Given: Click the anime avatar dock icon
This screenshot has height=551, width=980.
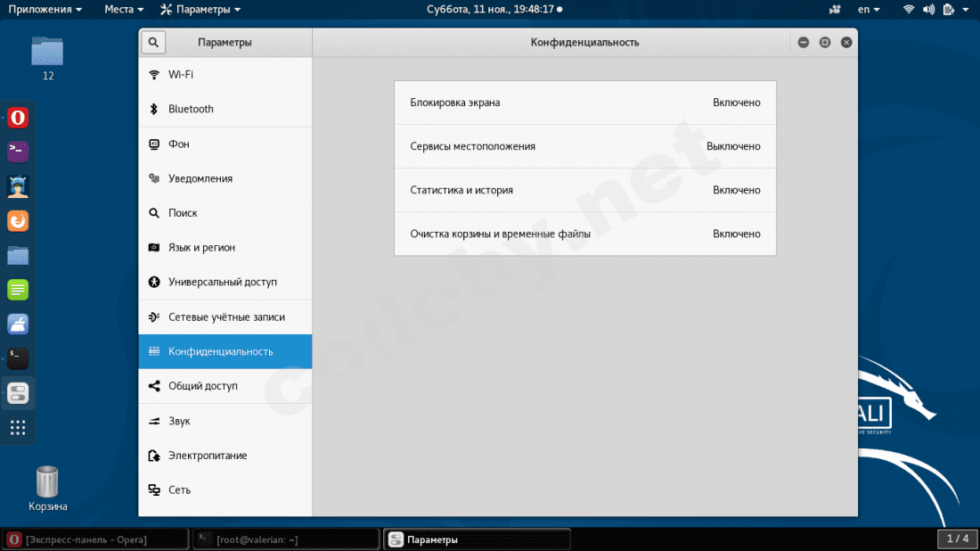Looking at the screenshot, I should [18, 186].
